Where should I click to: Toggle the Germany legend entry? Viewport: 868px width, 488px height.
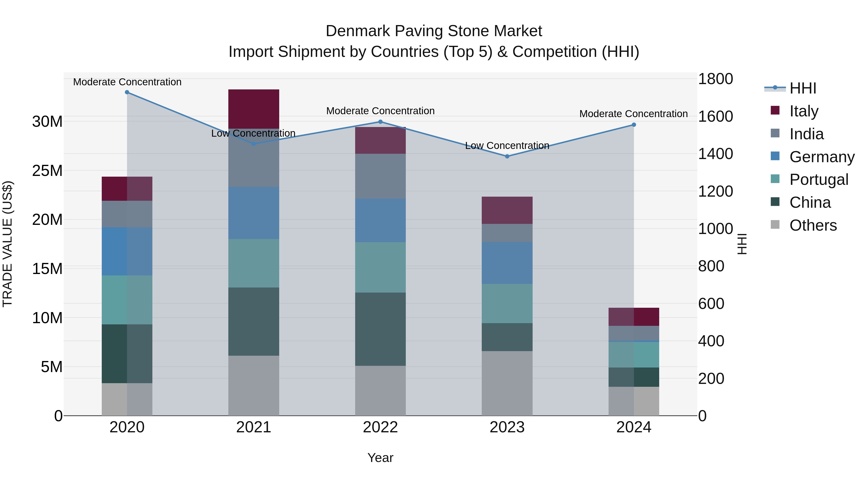point(812,157)
